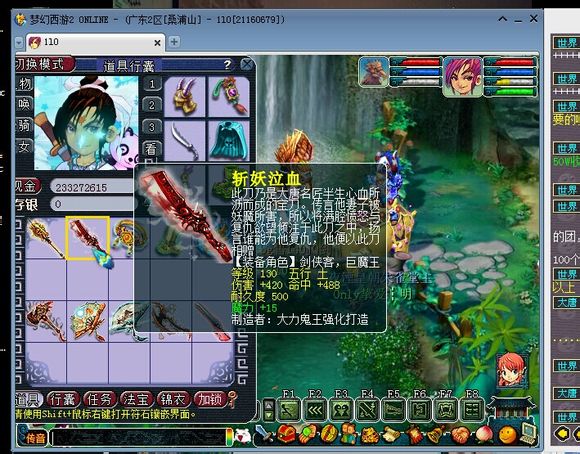Click the teal skull cloak armor icon
Screen dimensions: 580x454
pos(228,141)
